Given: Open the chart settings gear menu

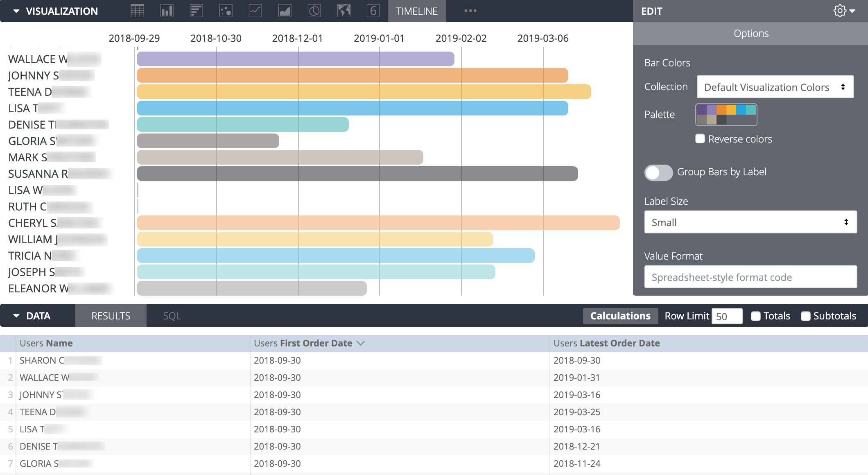Looking at the screenshot, I should 840,11.
